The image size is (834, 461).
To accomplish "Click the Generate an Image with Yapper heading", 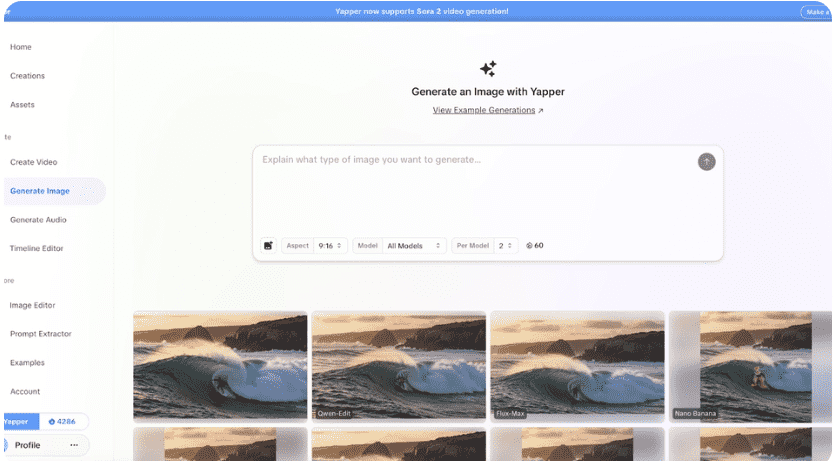I will point(488,91).
